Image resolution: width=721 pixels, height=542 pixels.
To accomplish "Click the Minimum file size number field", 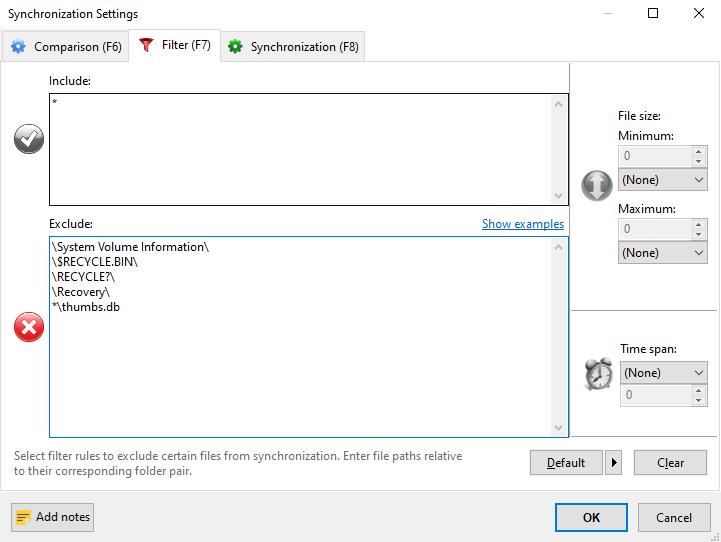I will coord(655,156).
